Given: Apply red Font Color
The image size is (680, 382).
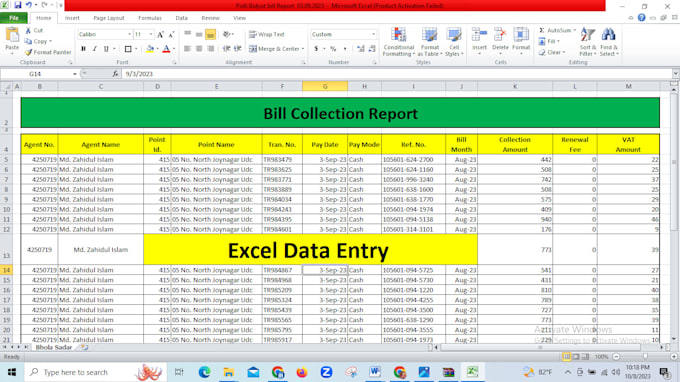Looking at the screenshot, I should 166,49.
